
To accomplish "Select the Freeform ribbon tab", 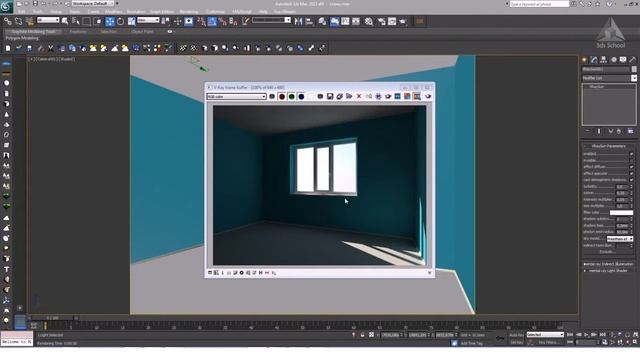I will (78, 31).
